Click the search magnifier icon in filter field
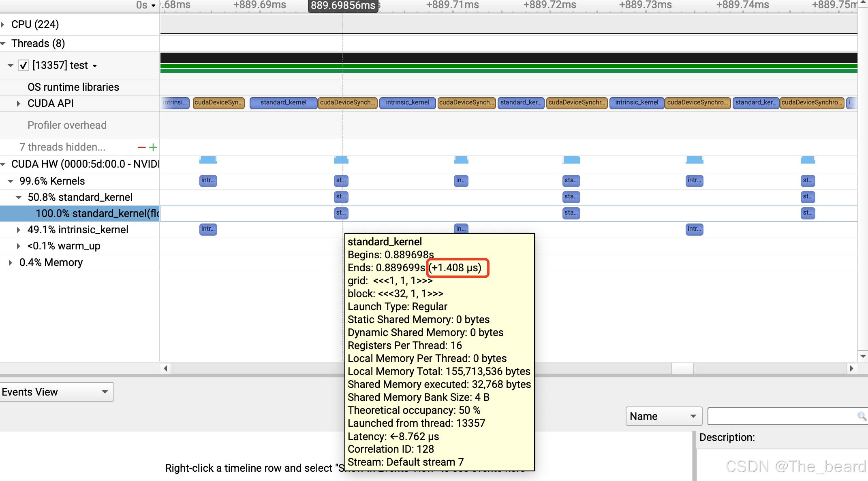Image resolution: width=868 pixels, height=481 pixels. click(x=862, y=416)
